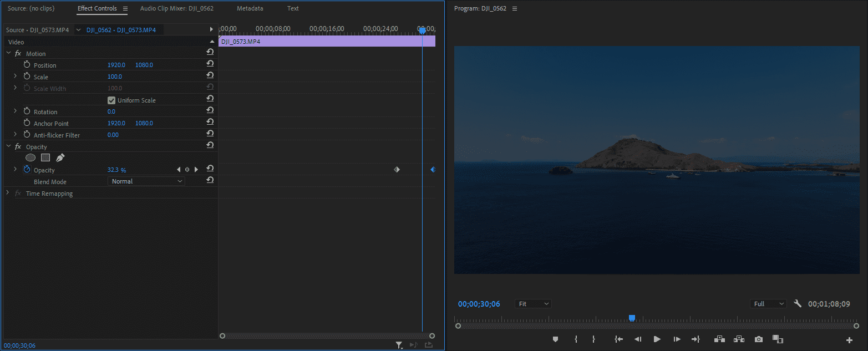Image resolution: width=868 pixels, height=351 pixels.
Task: Open the Fit zoom level dropdown
Action: [532, 303]
